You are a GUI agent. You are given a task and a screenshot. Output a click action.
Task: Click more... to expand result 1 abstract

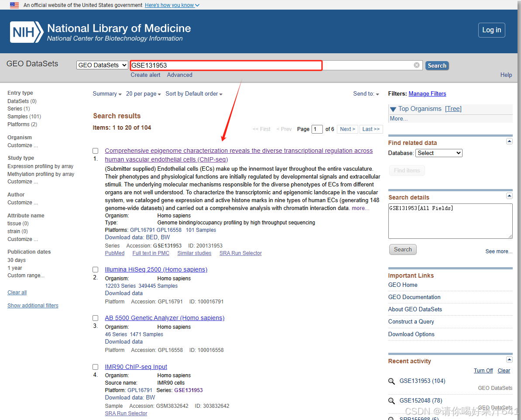tap(360, 208)
